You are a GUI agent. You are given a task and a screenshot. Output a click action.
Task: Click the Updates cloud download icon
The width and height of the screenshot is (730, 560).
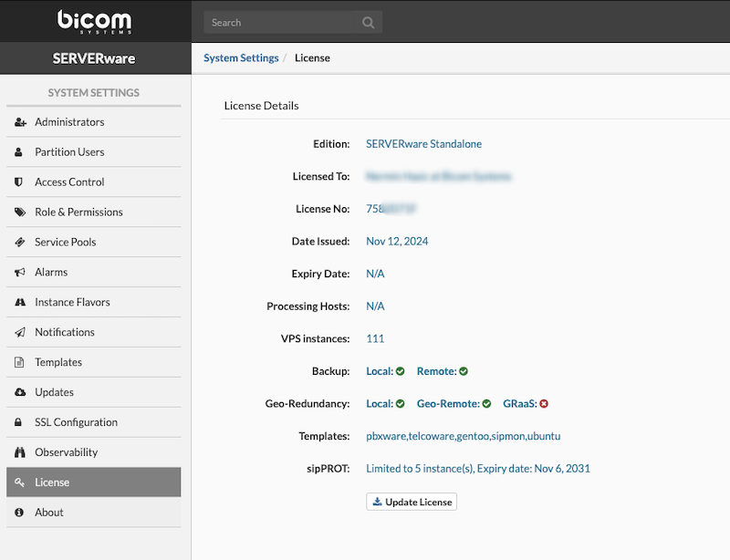19,392
